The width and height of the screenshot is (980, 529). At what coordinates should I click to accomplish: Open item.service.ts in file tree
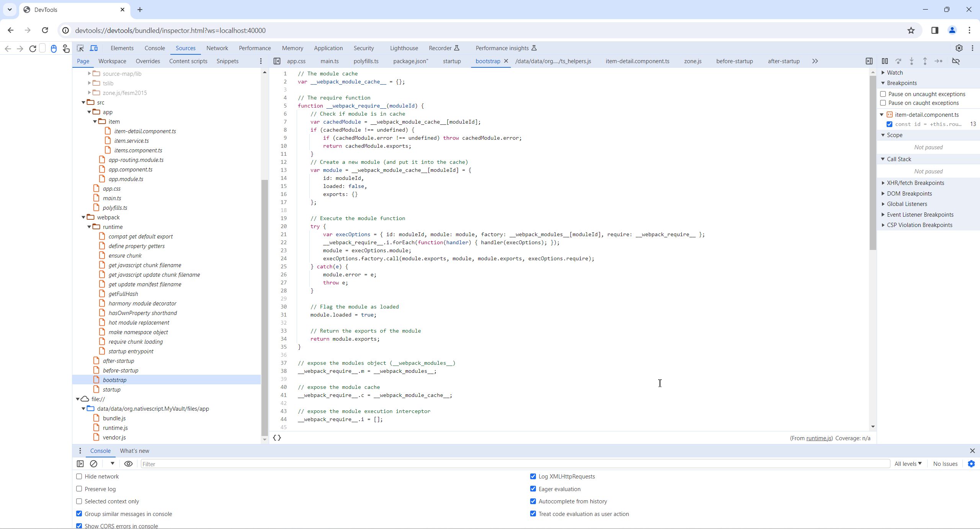coord(131,141)
